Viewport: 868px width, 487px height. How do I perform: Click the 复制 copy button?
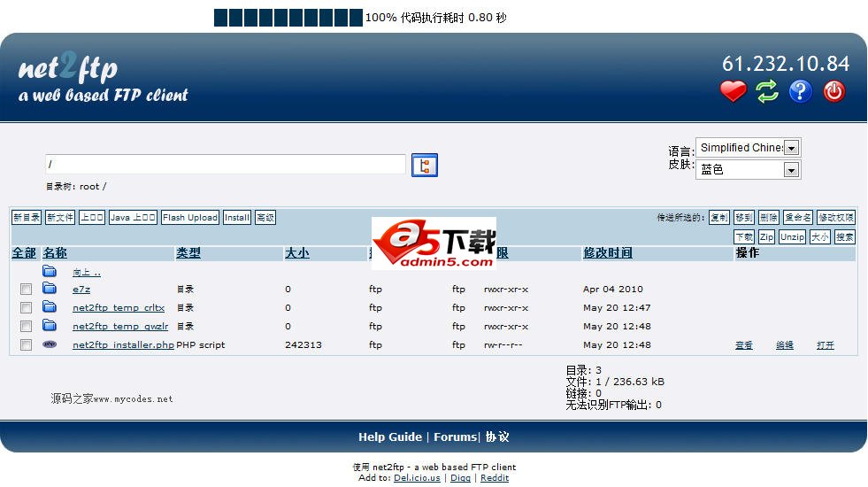click(x=719, y=218)
